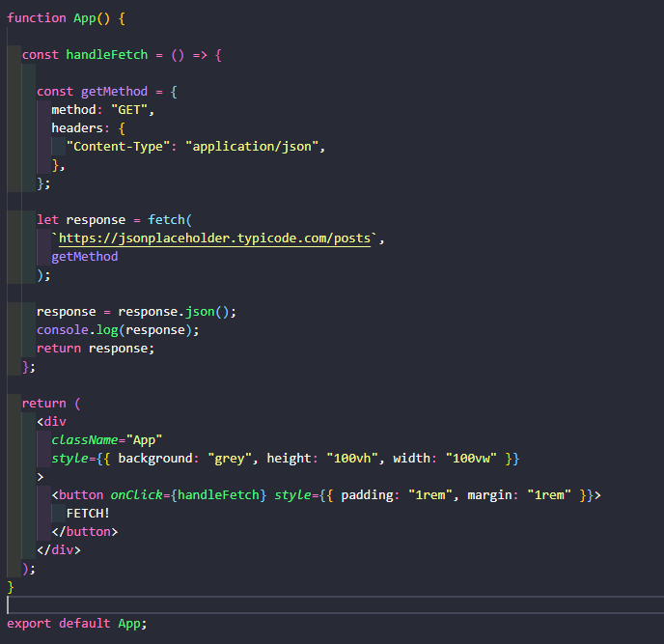Click the 'console' word in console.log
The height and width of the screenshot is (644, 664).
click(x=62, y=330)
